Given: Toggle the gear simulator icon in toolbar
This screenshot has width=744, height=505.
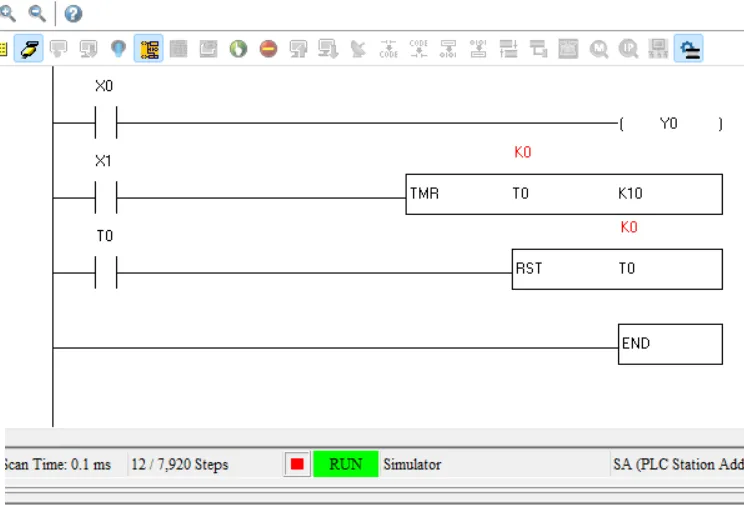Looking at the screenshot, I should [688, 48].
